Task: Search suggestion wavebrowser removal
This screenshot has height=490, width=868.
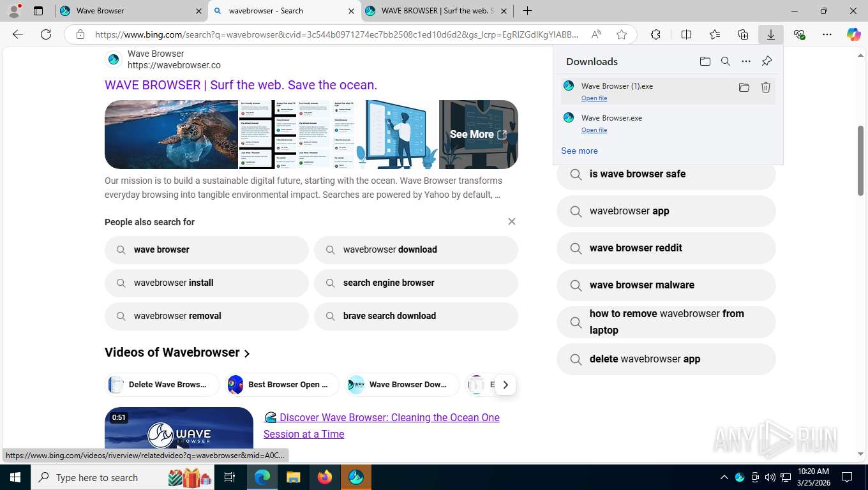Action: pos(207,316)
